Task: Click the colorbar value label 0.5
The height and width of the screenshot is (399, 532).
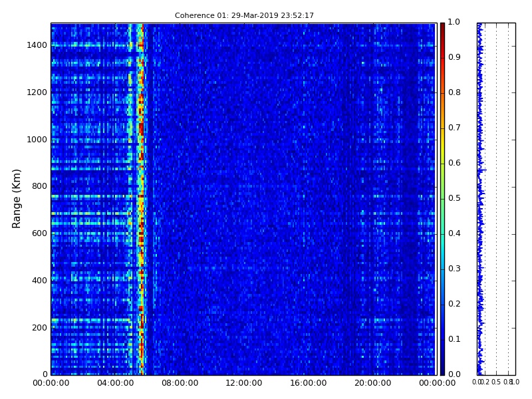Action: (454, 198)
